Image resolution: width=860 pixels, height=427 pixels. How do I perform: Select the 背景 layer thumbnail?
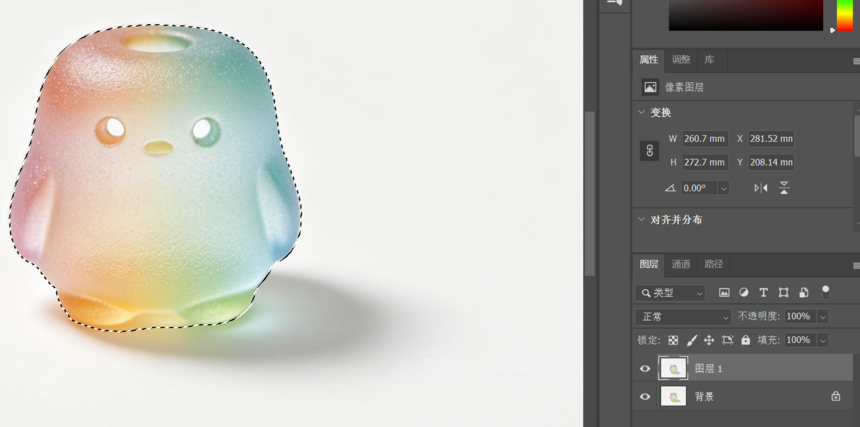coord(673,396)
